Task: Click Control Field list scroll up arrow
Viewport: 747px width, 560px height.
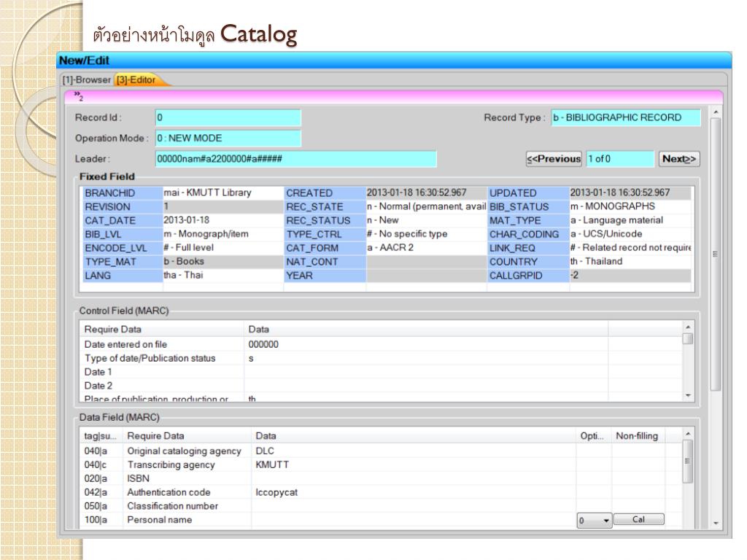Action: point(688,327)
